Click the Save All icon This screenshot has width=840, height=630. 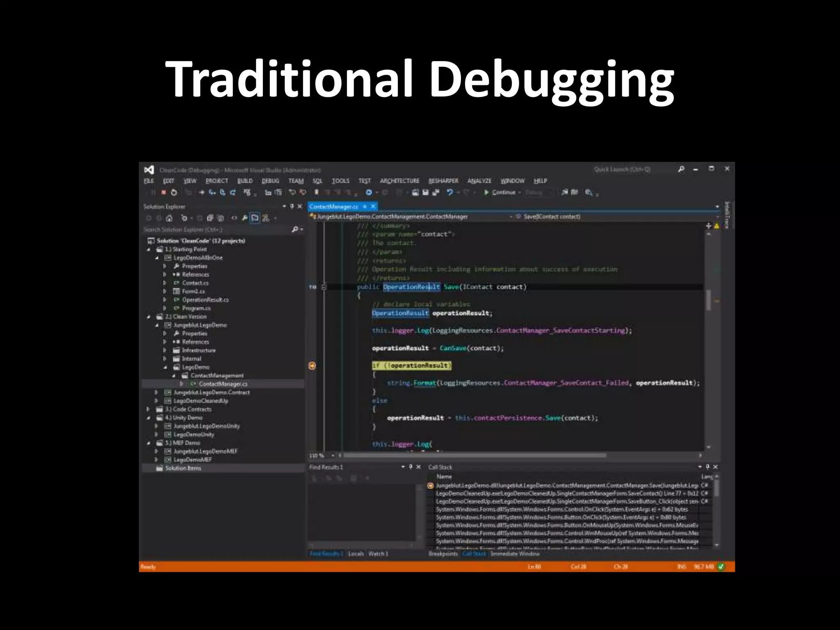(x=436, y=192)
